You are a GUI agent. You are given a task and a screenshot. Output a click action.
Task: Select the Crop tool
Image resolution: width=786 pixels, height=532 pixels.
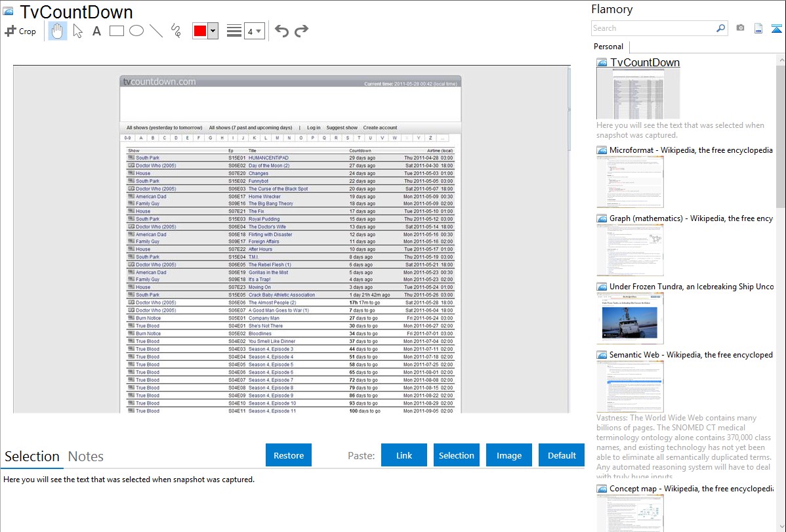tap(20, 31)
